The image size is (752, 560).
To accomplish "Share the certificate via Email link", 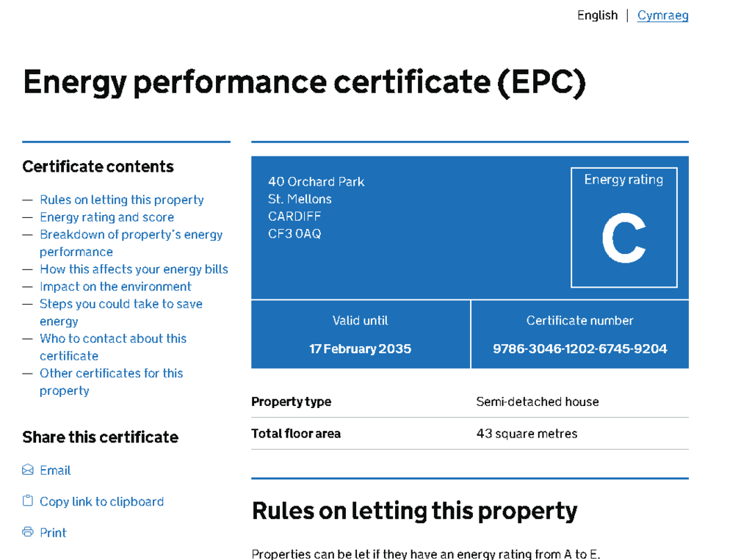I will pos(55,470).
